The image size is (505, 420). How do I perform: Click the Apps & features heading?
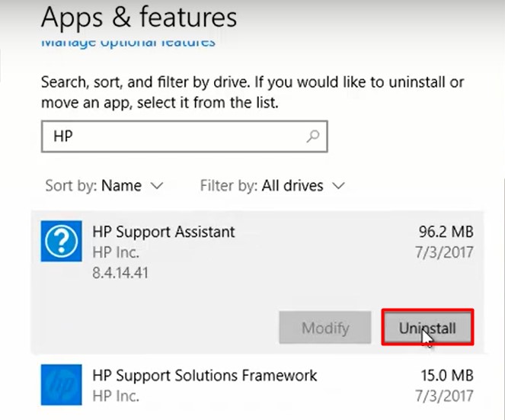[x=139, y=16]
